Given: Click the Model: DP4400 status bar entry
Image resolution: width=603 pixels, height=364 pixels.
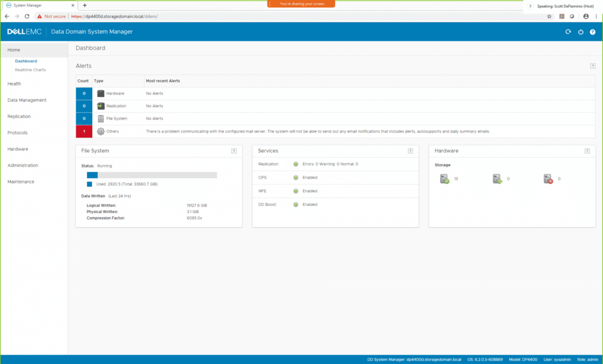Looking at the screenshot, I should click(x=523, y=360).
